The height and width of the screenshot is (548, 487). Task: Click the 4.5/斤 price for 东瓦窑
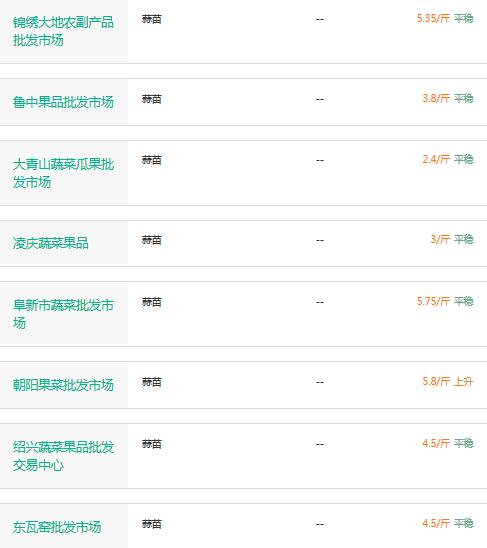[436, 523]
